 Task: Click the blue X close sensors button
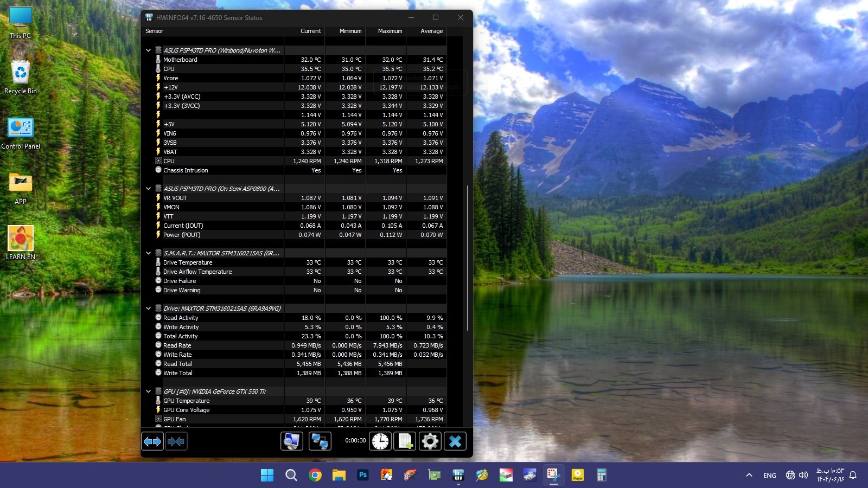coord(455,441)
